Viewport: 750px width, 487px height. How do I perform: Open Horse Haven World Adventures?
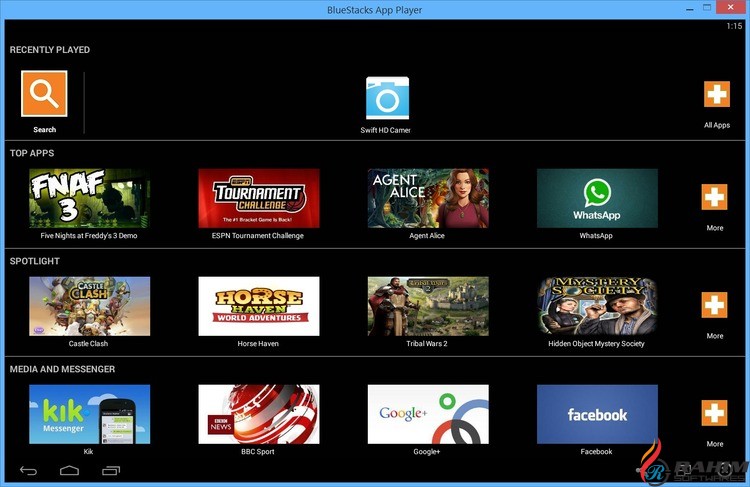pos(259,306)
